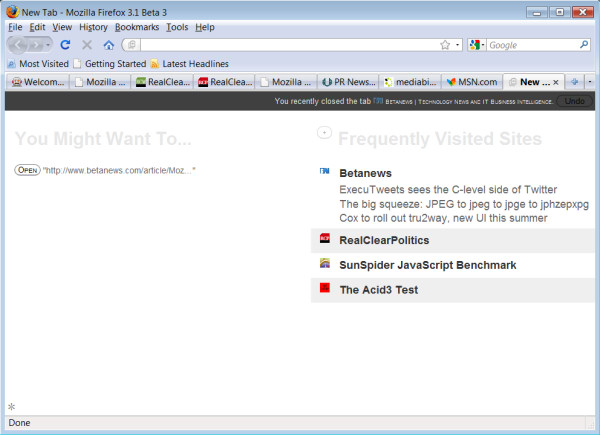Image resolution: width=600 pixels, height=435 pixels.
Task: Open the Bookmarks menu
Action: tap(137, 27)
